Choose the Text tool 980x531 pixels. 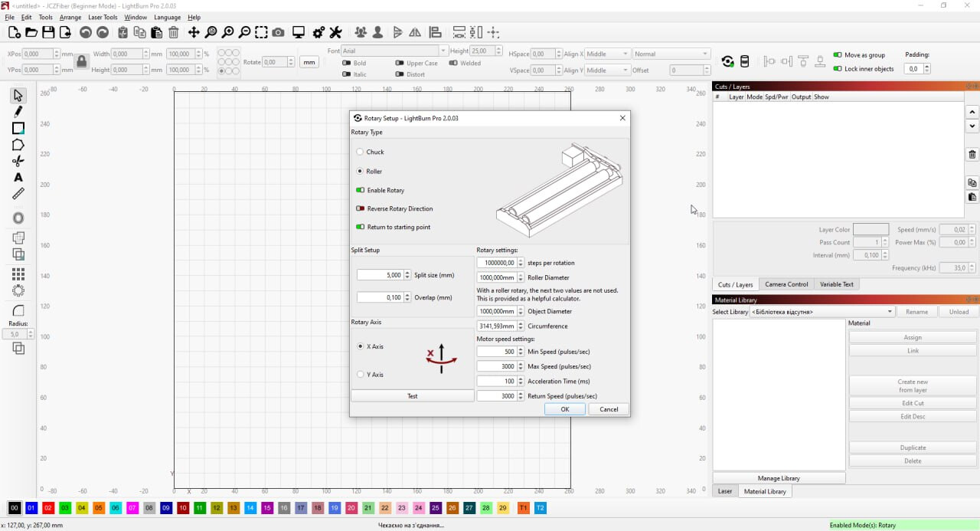pyautogui.click(x=18, y=178)
